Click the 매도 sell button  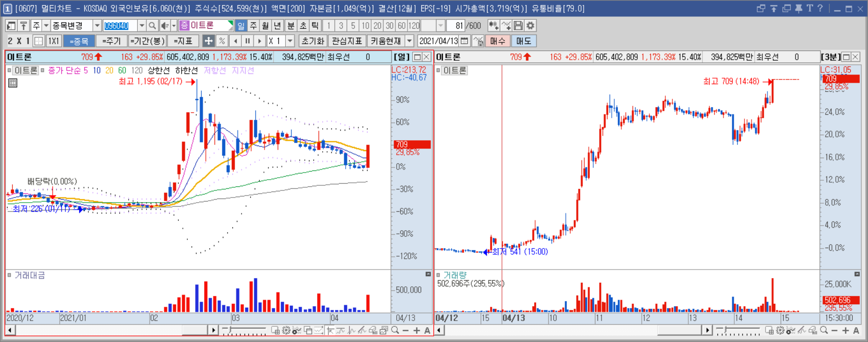point(523,41)
